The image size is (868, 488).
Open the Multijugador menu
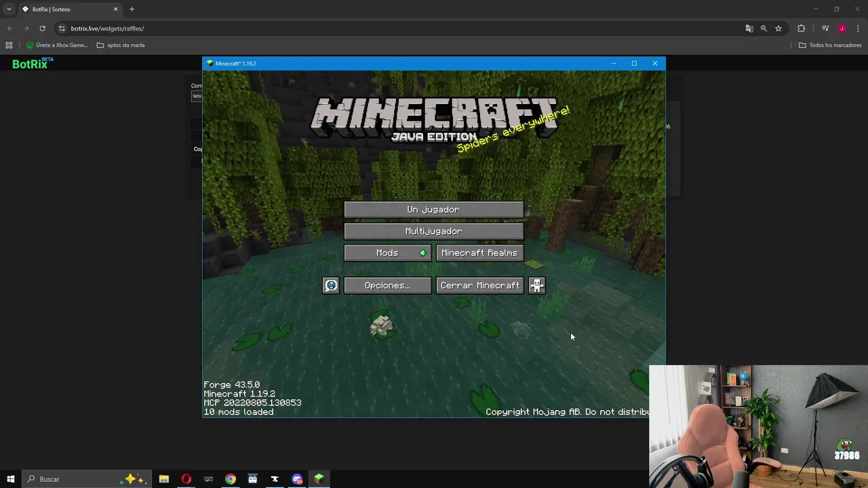[433, 231]
